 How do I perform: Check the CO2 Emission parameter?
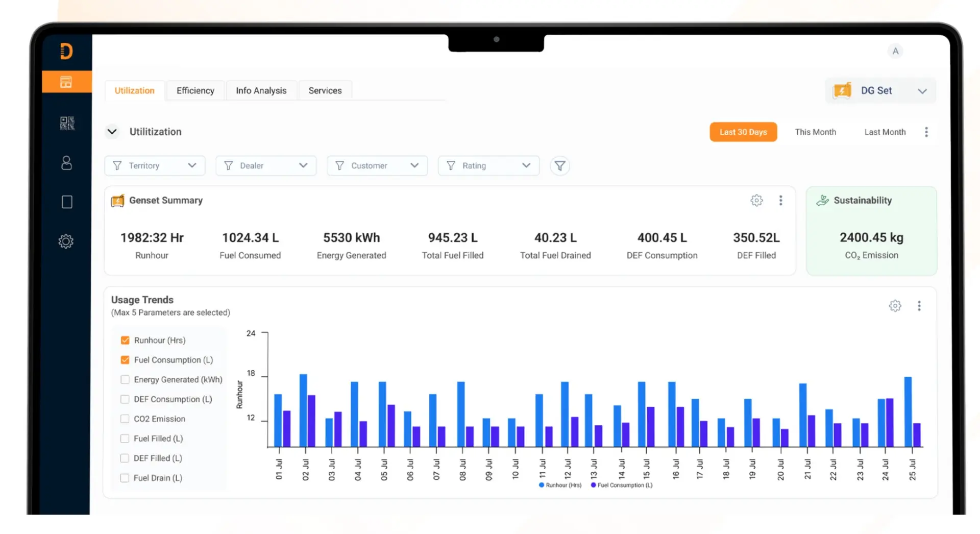[125, 419]
